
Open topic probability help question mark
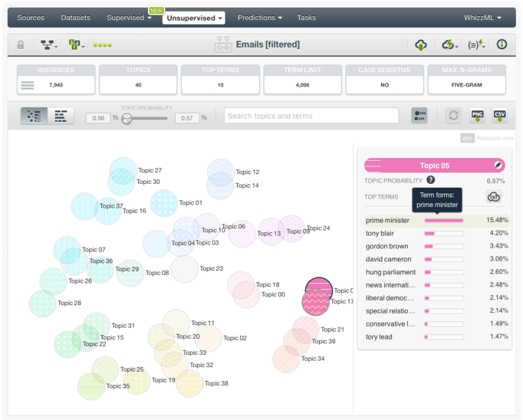pos(431,181)
